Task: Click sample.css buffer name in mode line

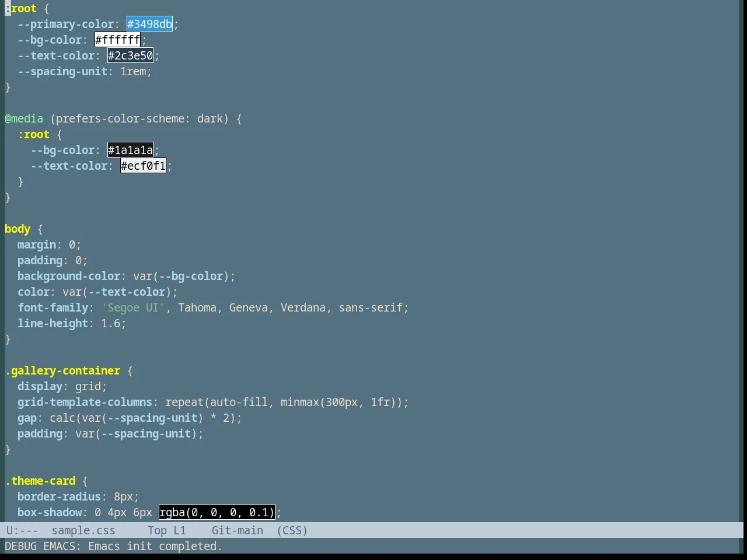Action: click(83, 530)
